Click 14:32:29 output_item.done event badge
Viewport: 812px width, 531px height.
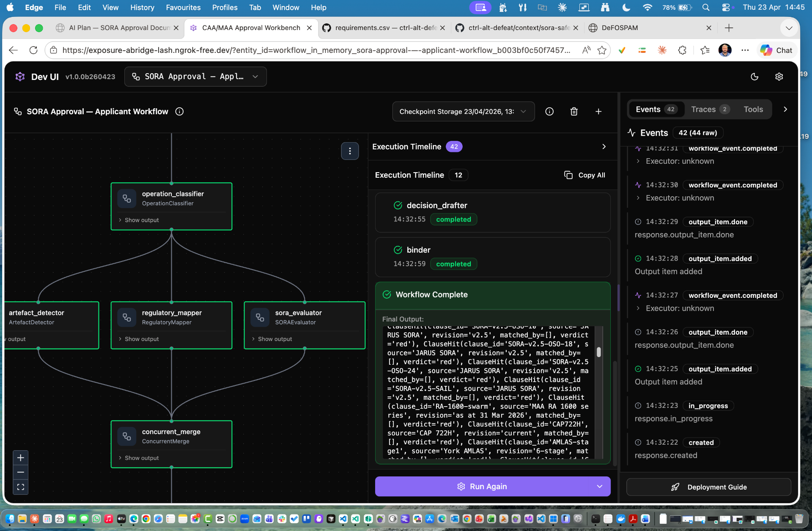pos(718,222)
